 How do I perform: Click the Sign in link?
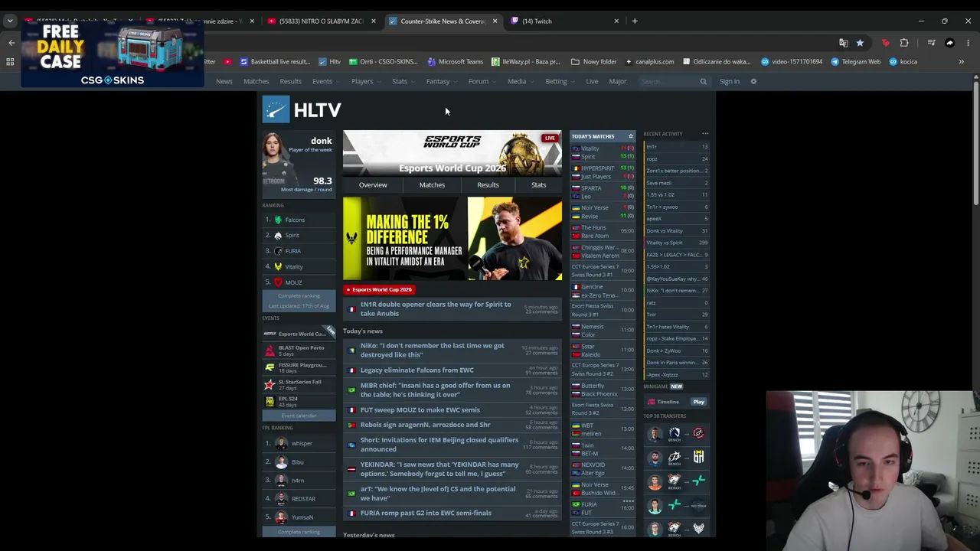click(730, 81)
